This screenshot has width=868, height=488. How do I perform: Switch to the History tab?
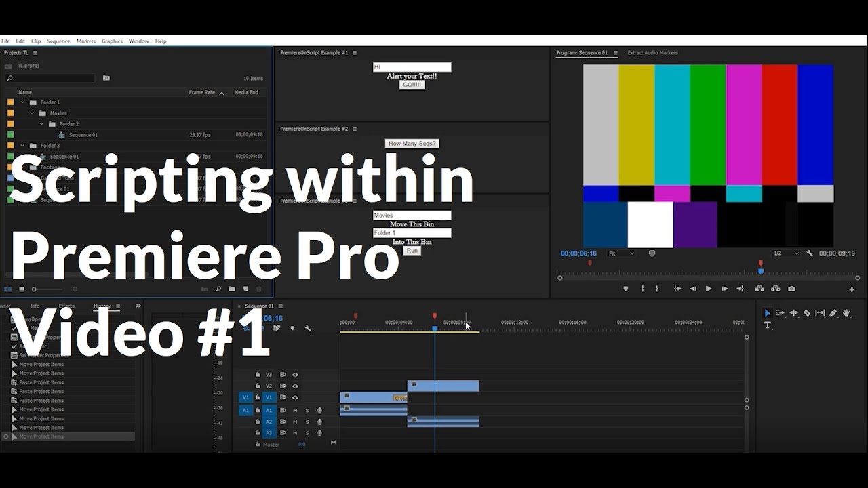coord(103,306)
